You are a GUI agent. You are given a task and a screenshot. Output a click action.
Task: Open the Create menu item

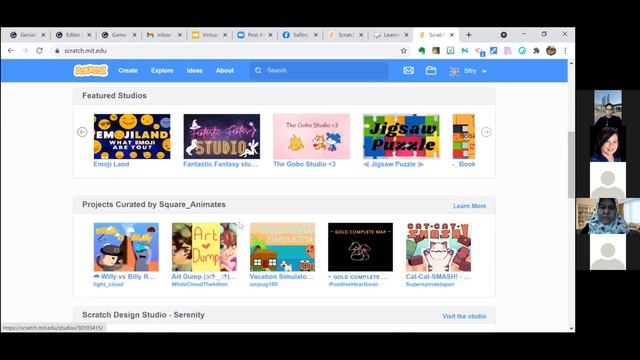[128, 71]
